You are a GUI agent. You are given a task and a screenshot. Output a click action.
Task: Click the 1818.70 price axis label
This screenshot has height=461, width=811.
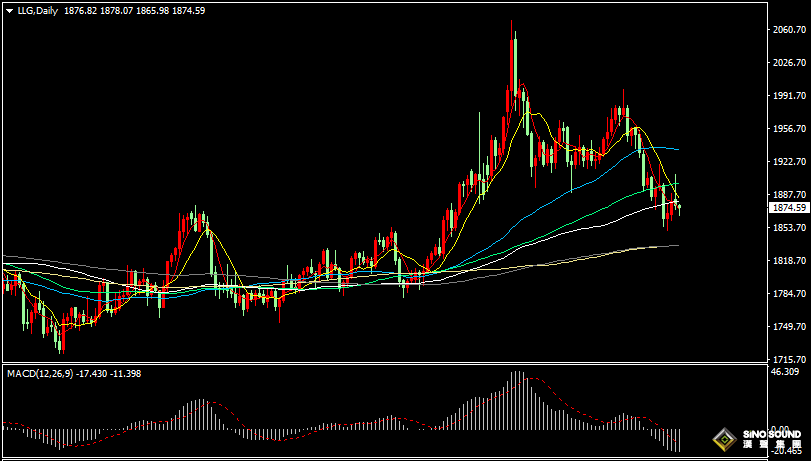pyautogui.click(x=789, y=261)
